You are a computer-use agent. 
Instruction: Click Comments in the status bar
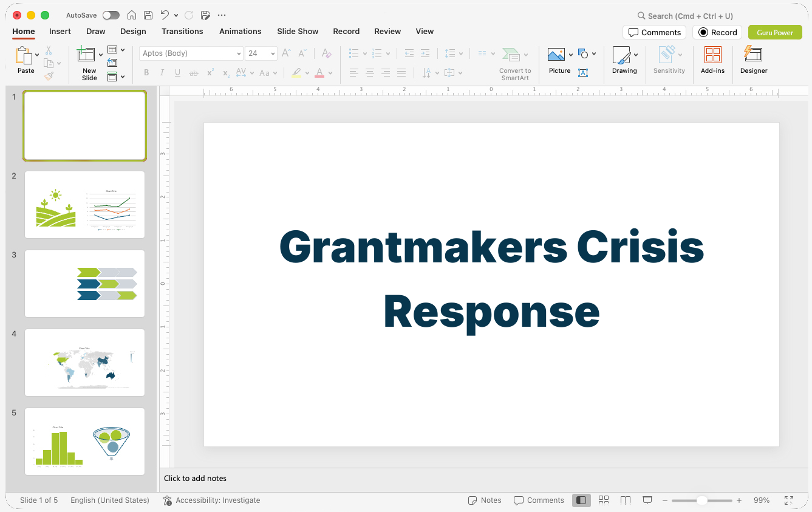click(539, 500)
